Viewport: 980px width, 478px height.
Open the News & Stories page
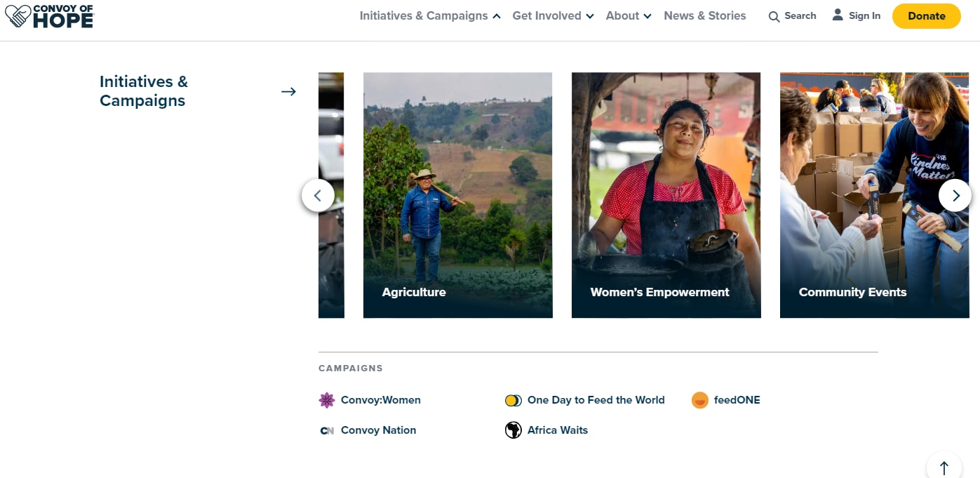[705, 15]
